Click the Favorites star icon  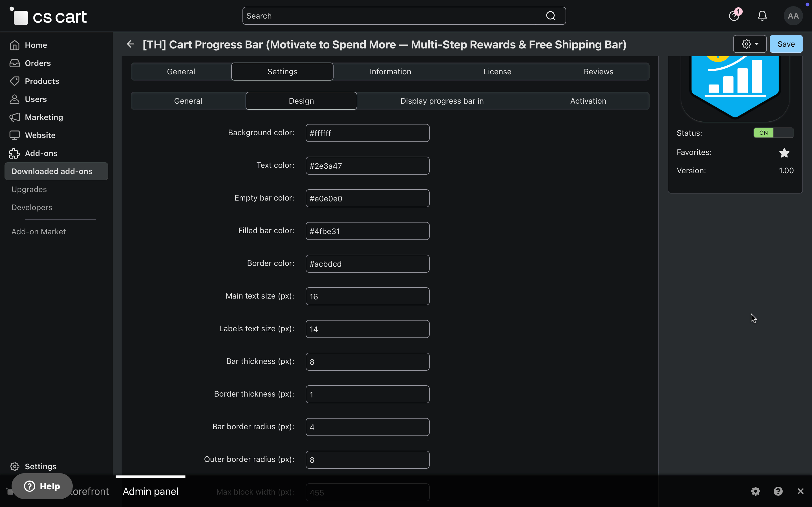pos(784,153)
